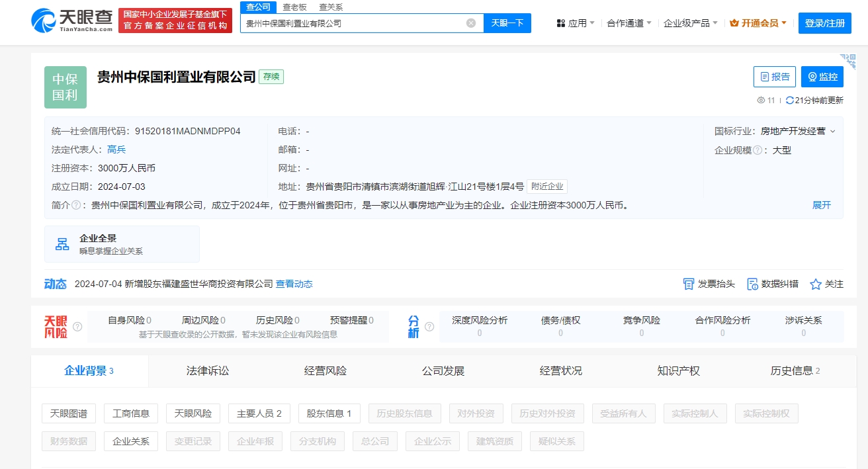Viewport: 868px width, 469px height.
Task: Select the 知识产权 tab
Action: click(679, 371)
